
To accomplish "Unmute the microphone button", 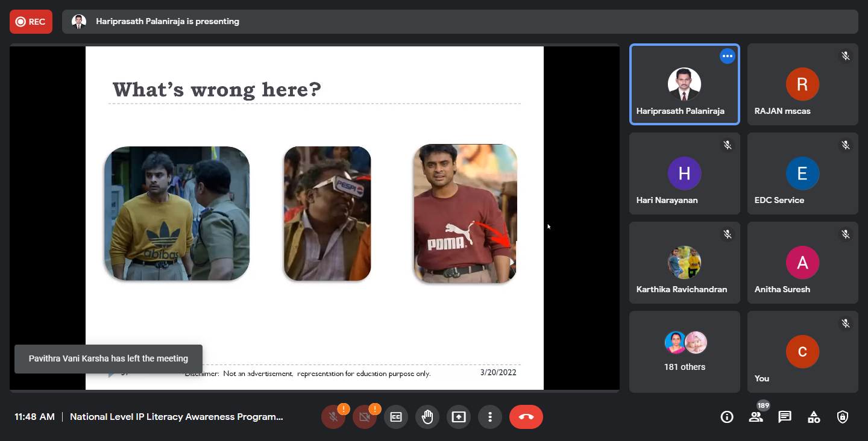I will tap(333, 417).
